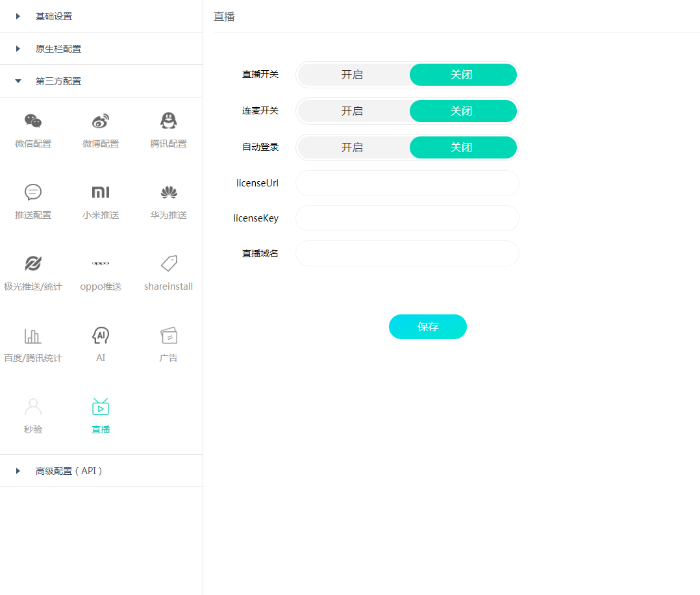Open the 广告 ad card icon
700x595 pixels.
[x=169, y=335]
